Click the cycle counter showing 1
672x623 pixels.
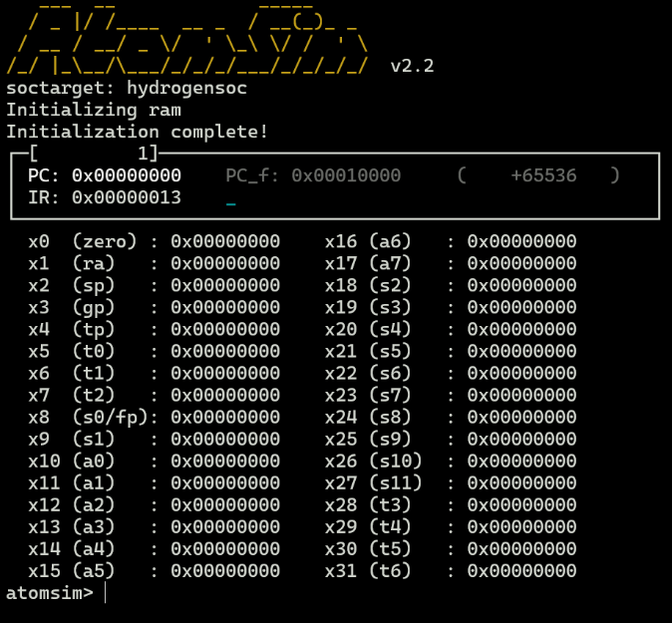point(148,154)
